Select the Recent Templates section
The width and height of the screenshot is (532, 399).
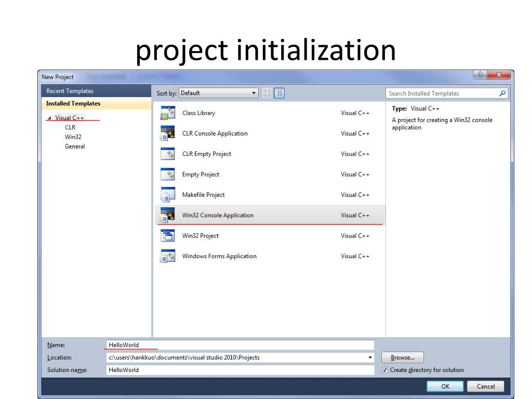tap(96, 91)
